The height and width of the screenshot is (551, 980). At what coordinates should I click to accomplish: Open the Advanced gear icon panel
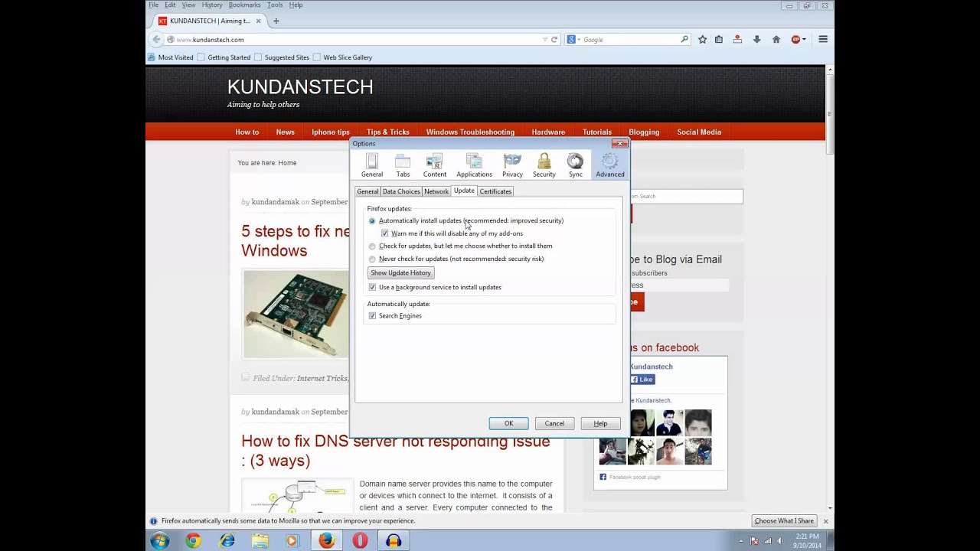(x=610, y=165)
